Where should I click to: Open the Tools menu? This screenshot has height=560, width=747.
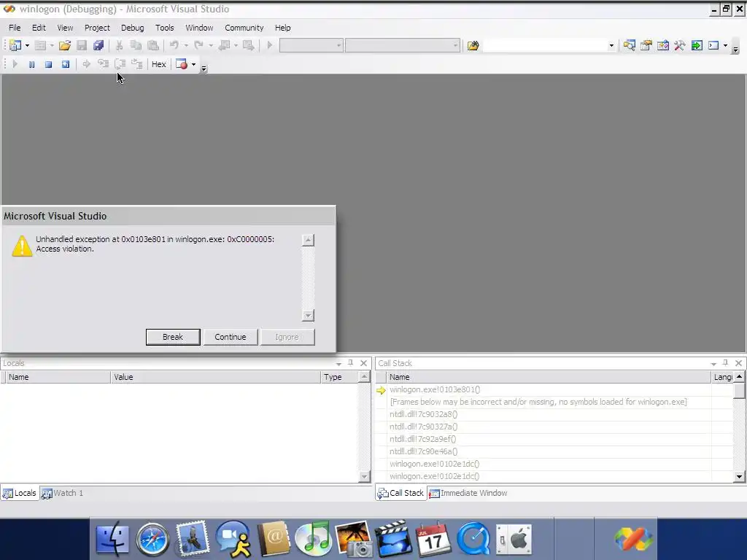click(x=165, y=28)
